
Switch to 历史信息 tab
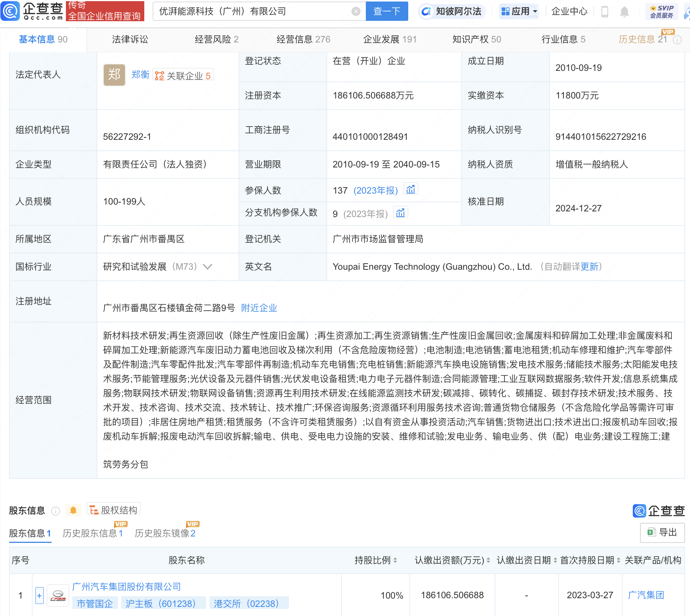pos(643,39)
